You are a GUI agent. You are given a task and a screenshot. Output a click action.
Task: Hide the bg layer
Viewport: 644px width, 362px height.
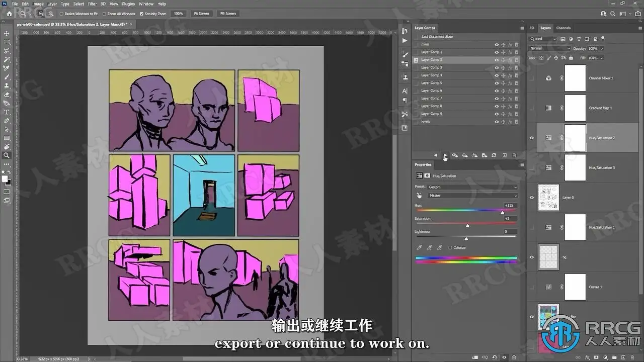532,257
